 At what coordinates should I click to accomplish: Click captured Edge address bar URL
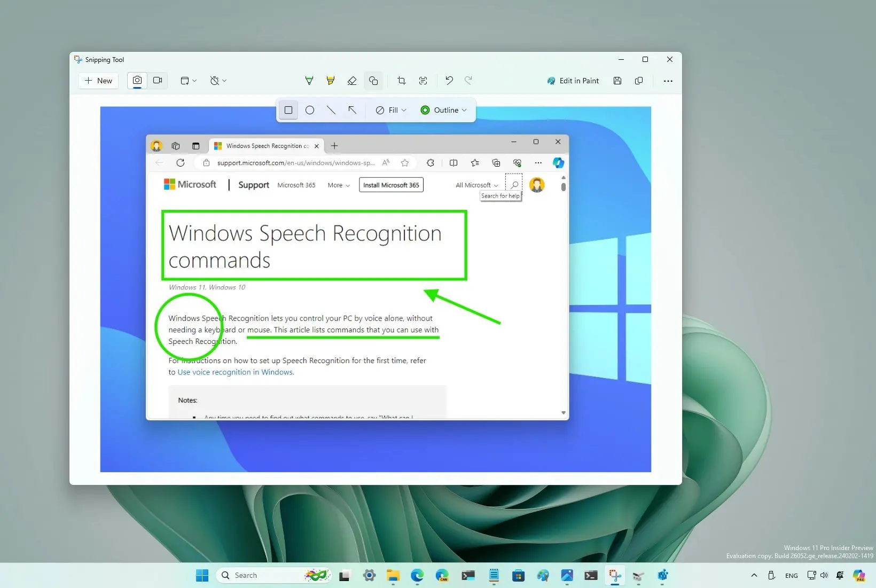[x=296, y=163]
